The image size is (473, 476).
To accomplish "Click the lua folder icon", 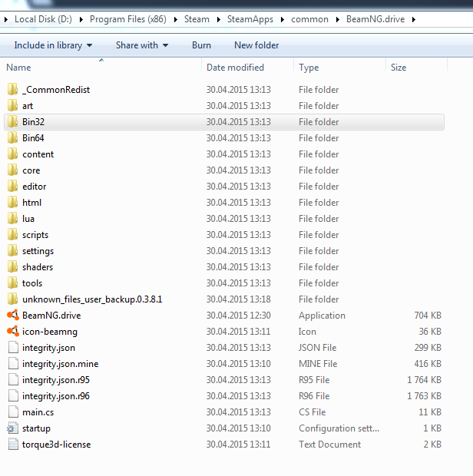I will click(13, 218).
